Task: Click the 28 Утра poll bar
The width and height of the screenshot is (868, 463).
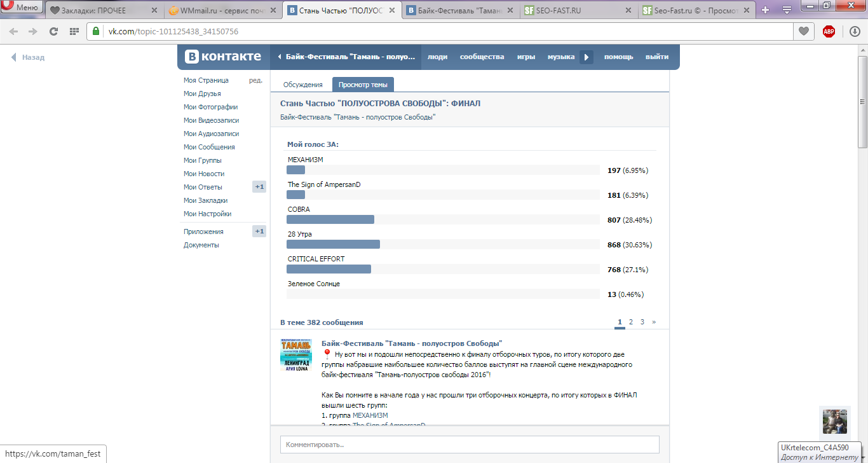Action: point(333,245)
